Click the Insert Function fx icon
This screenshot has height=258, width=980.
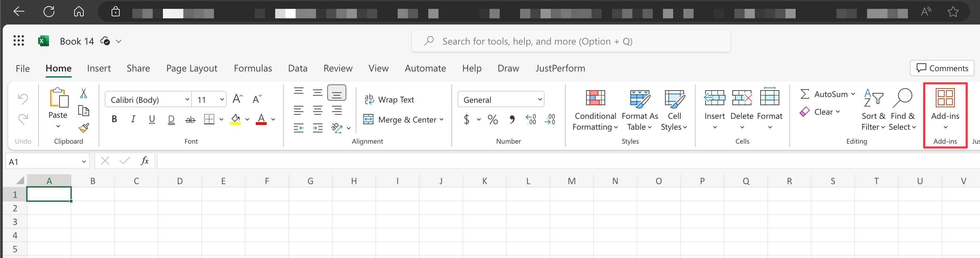pos(145,161)
